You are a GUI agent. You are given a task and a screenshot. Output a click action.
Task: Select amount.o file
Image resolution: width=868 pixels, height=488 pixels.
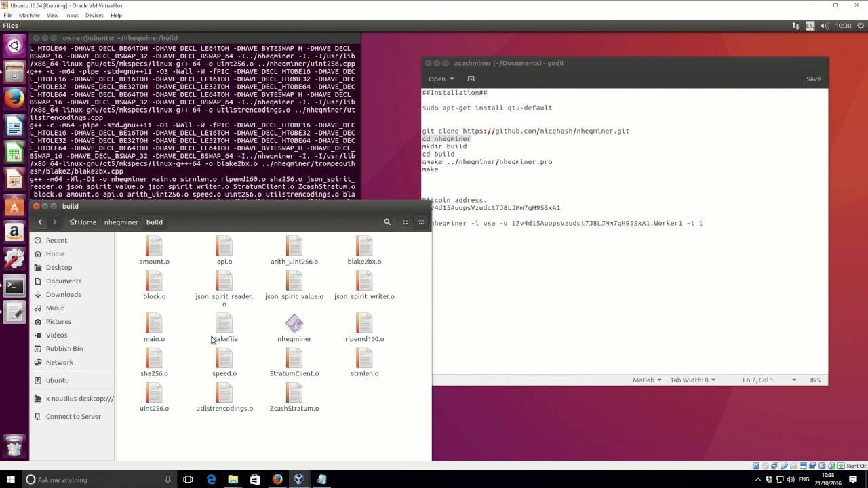pos(154,251)
